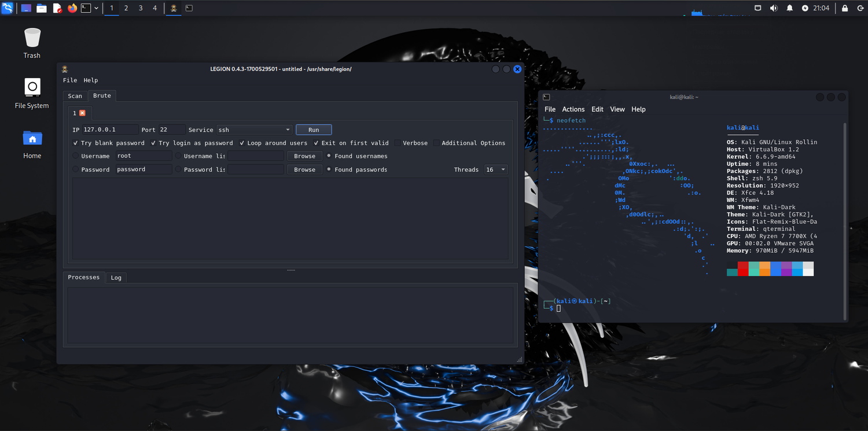Open the Service dropdown showing ssh
868x431 pixels.
[x=254, y=130]
